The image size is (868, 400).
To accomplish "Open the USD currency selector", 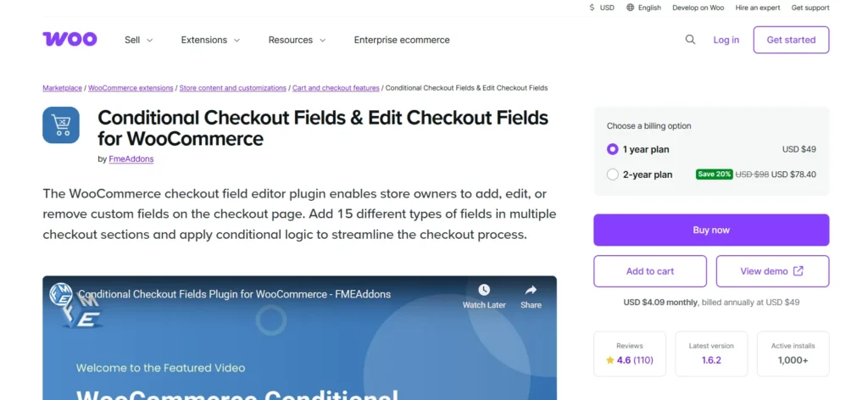I will pyautogui.click(x=602, y=8).
